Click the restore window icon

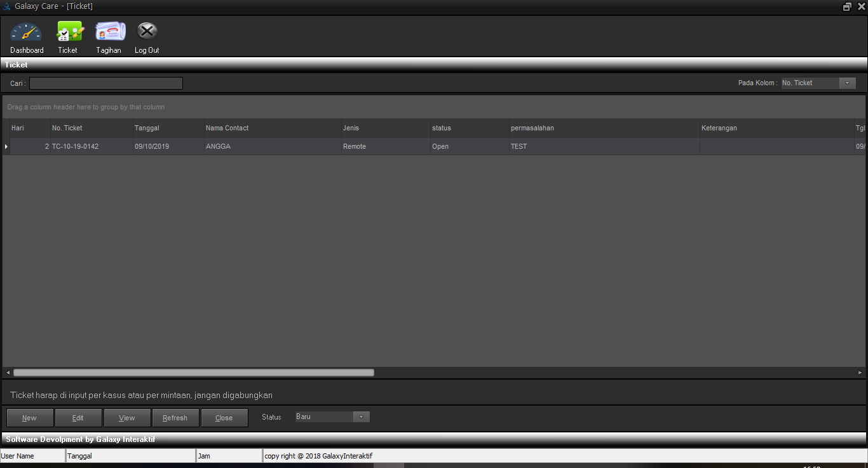[847, 6]
